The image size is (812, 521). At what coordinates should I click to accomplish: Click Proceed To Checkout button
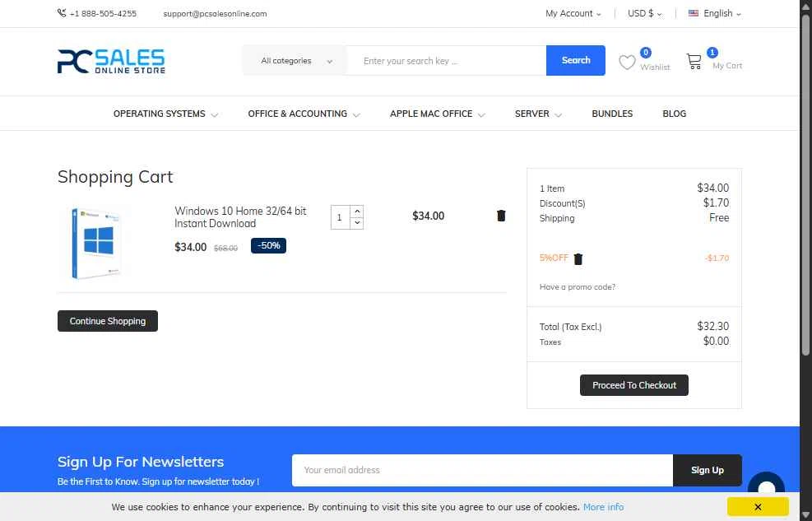634,385
